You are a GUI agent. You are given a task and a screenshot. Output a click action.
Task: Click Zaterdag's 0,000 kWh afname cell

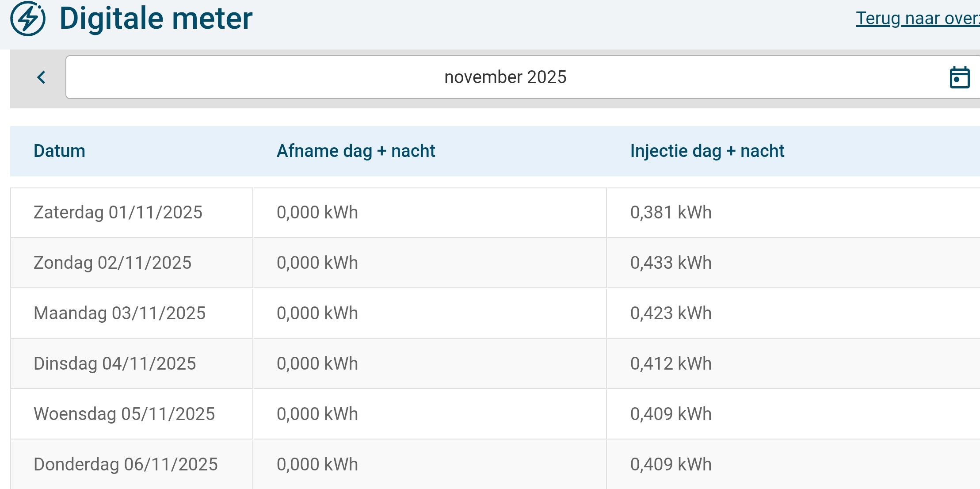click(x=317, y=213)
